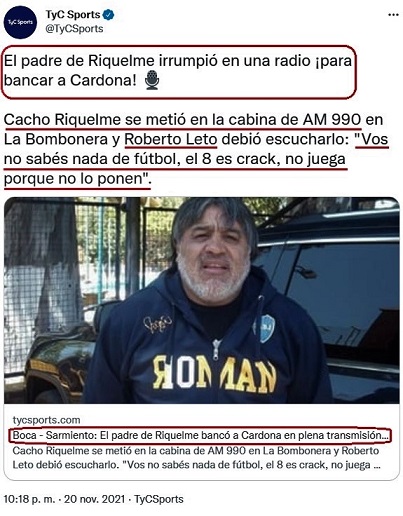
Task: Click the Cacho Riquelme text in tweet body
Action: (62, 120)
